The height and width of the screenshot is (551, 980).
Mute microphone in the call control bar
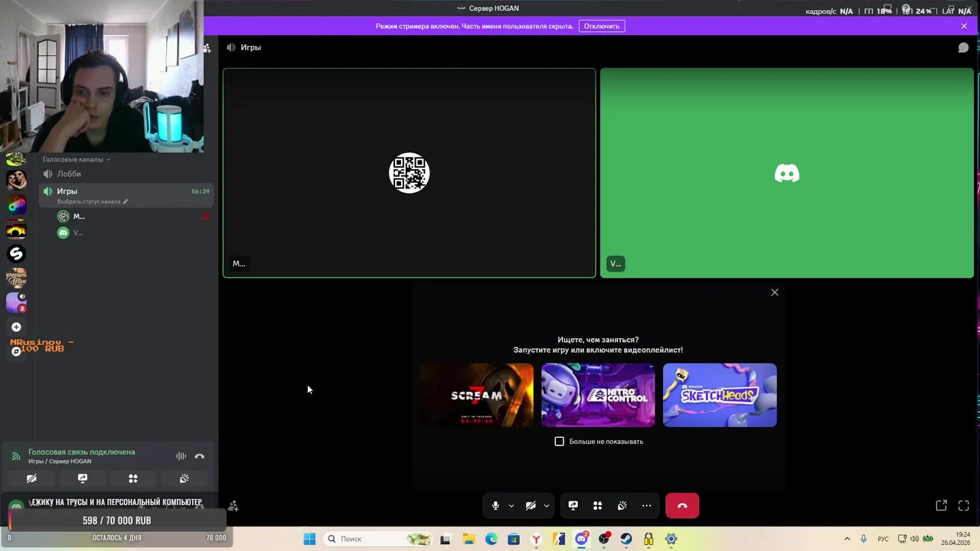495,506
